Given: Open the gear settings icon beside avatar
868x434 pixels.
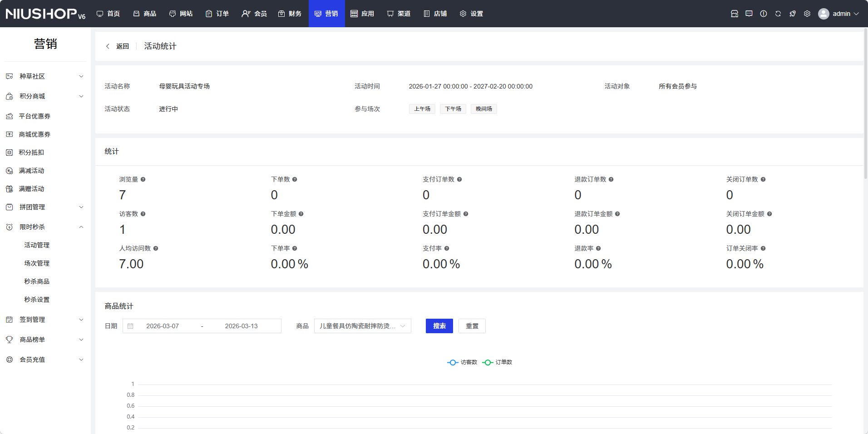Looking at the screenshot, I should point(807,14).
